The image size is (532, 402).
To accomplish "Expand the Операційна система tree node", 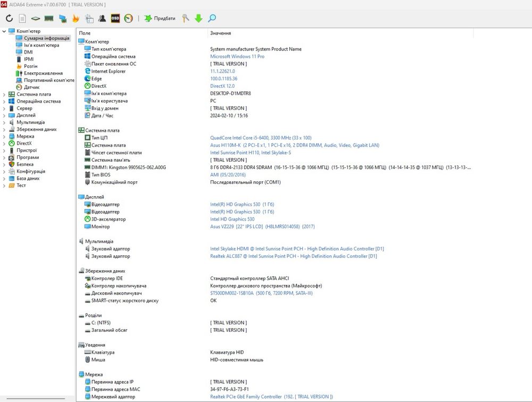I will (4, 102).
